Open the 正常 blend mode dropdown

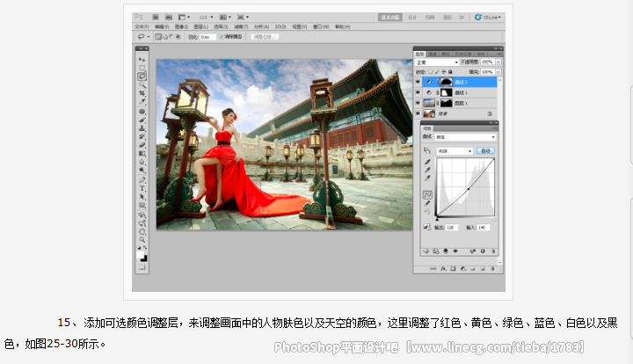click(x=437, y=62)
